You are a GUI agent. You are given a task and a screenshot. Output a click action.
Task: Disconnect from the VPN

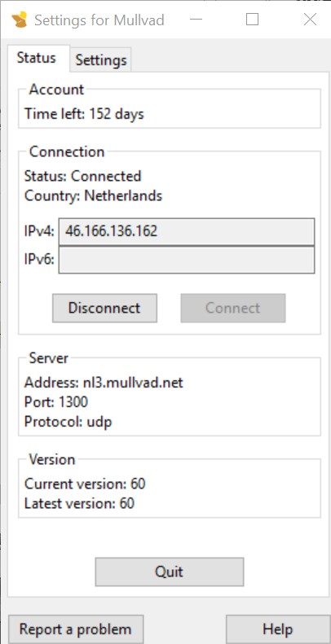tap(104, 308)
